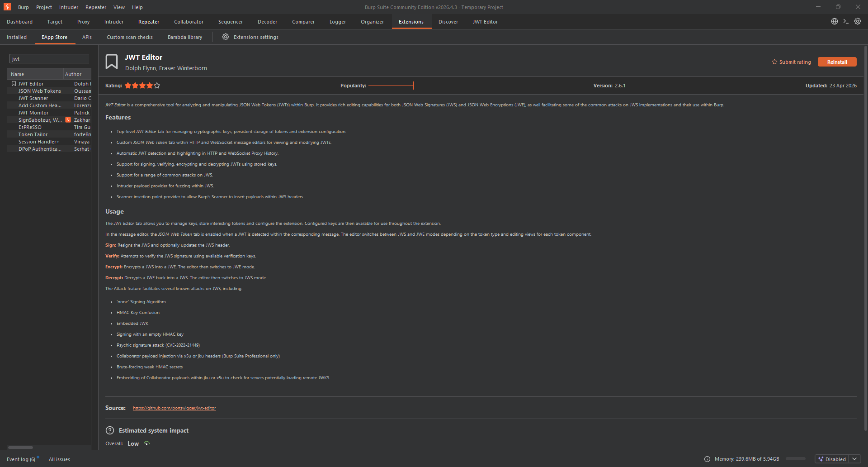Open the View menu
The width and height of the screenshot is (868, 467).
point(119,7)
